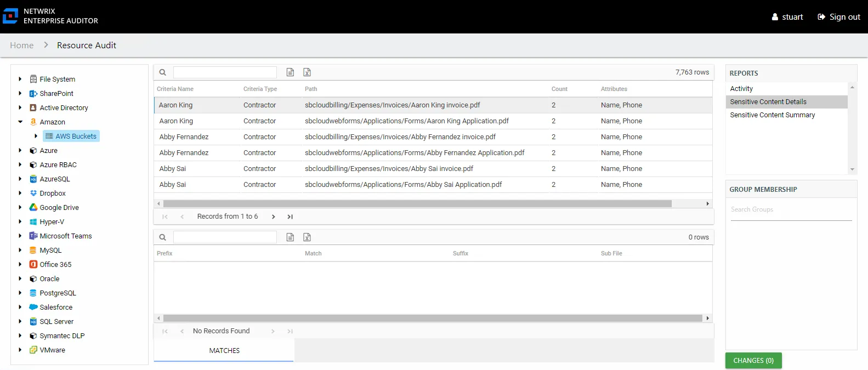Image resolution: width=868 pixels, height=370 pixels.
Task: Export upper results grid to Excel
Action: click(x=307, y=72)
